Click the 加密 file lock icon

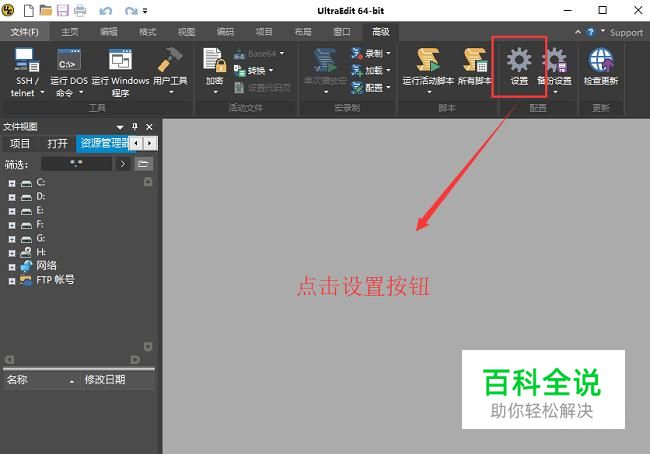pos(214,60)
